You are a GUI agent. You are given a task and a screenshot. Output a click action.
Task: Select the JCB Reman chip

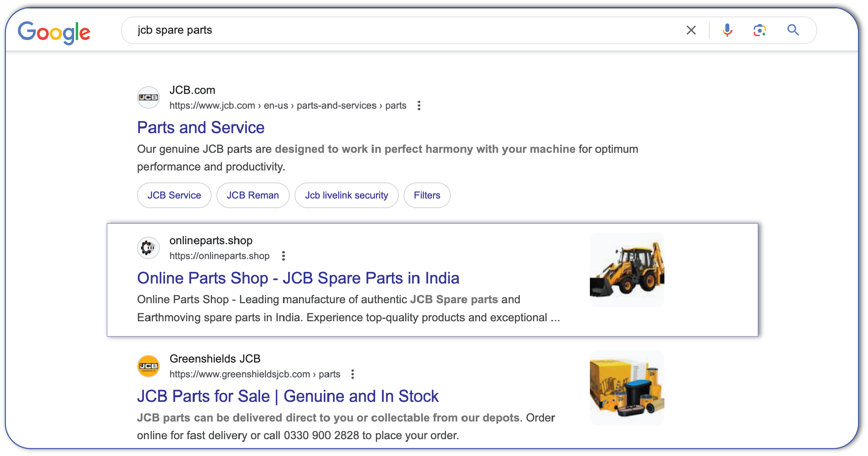[253, 195]
